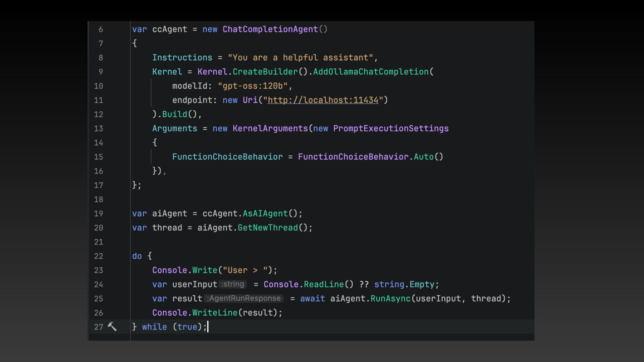Click the Console.ReadLine method

pos(324,285)
